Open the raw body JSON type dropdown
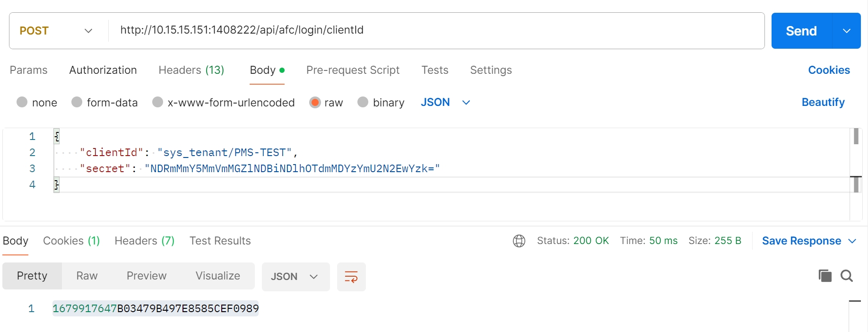868x332 pixels. coord(445,102)
